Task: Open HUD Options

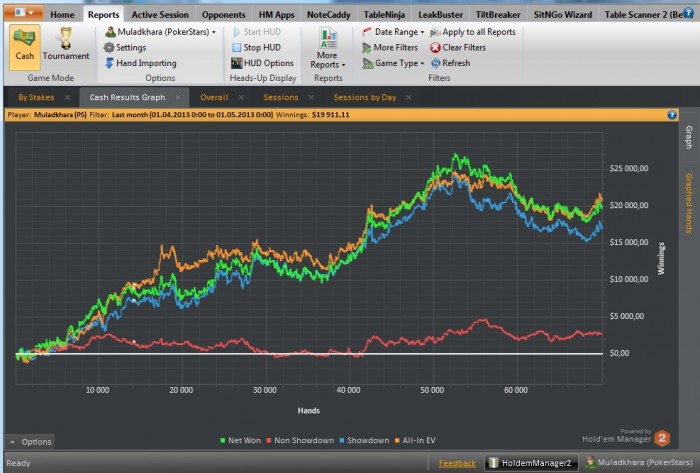Action: click(262, 63)
